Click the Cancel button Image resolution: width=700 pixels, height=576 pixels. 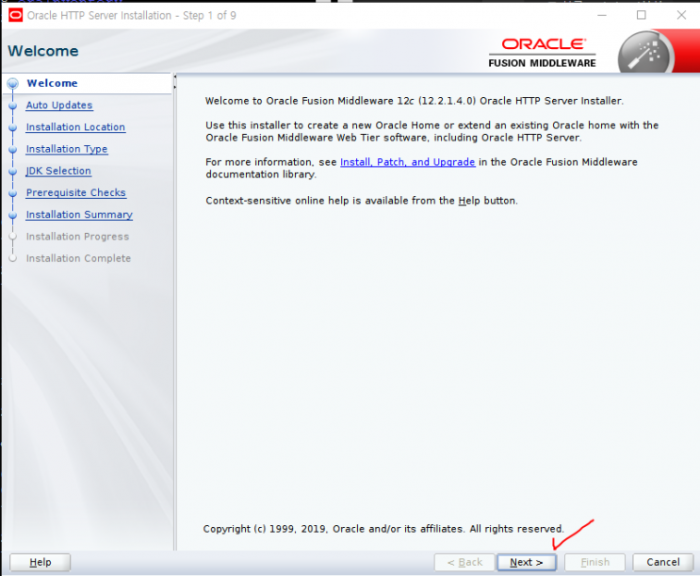tap(663, 562)
